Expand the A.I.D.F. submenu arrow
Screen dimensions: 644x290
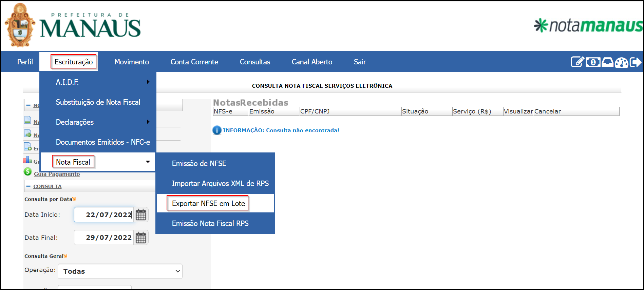[x=148, y=82]
